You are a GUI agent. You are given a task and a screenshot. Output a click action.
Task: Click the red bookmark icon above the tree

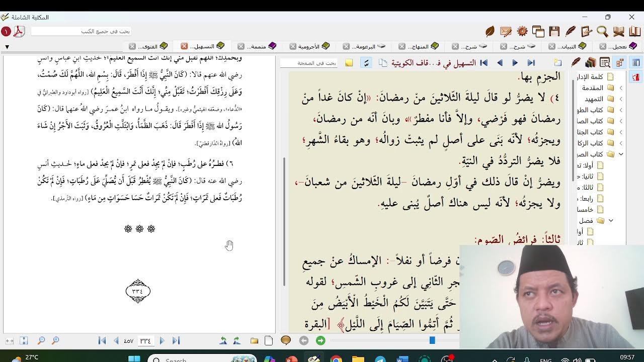636,77
